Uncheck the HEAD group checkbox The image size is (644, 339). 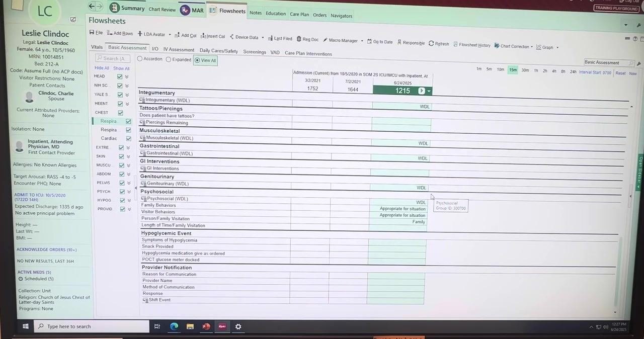120,77
